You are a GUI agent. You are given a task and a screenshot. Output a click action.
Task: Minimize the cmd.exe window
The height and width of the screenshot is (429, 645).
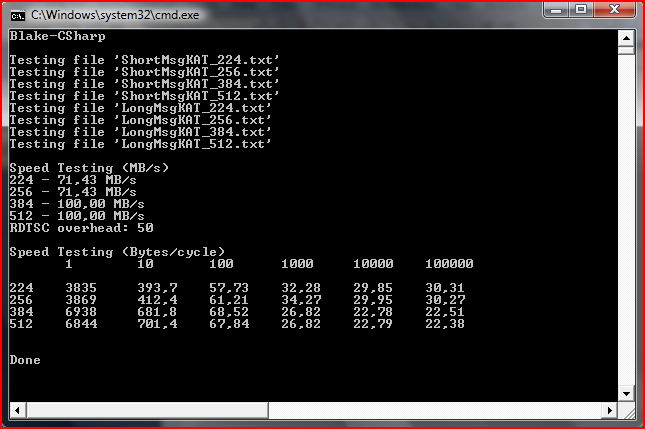[x=556, y=9]
